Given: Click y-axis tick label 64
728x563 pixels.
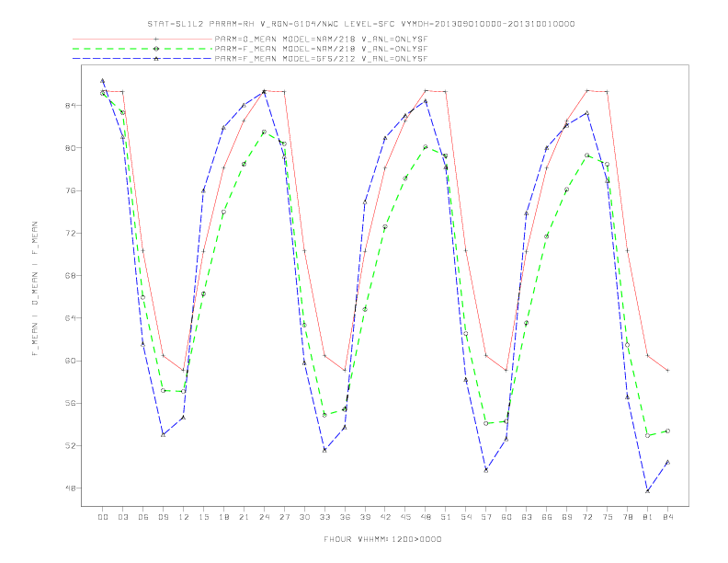Looking at the screenshot, I should click(x=70, y=318).
